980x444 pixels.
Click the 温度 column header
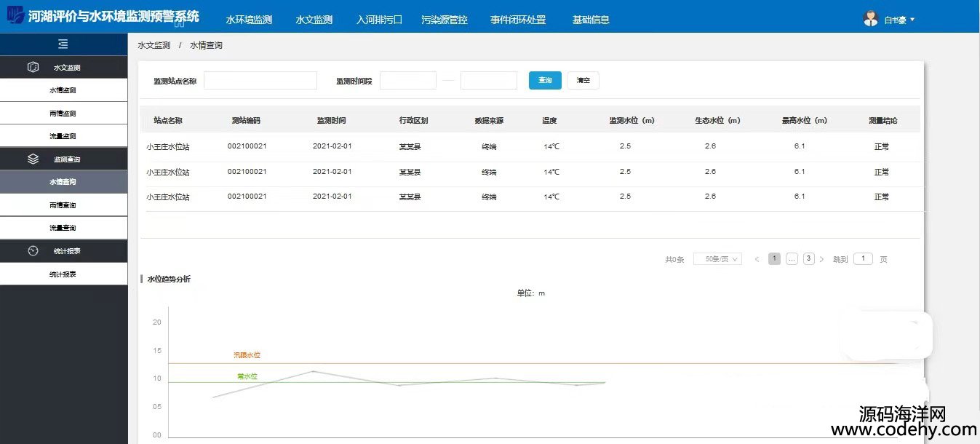click(x=549, y=120)
